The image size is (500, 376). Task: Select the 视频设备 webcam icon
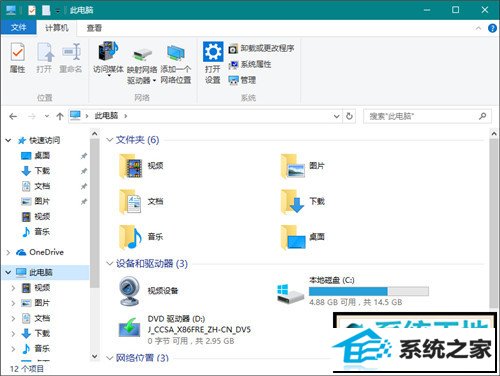129,291
